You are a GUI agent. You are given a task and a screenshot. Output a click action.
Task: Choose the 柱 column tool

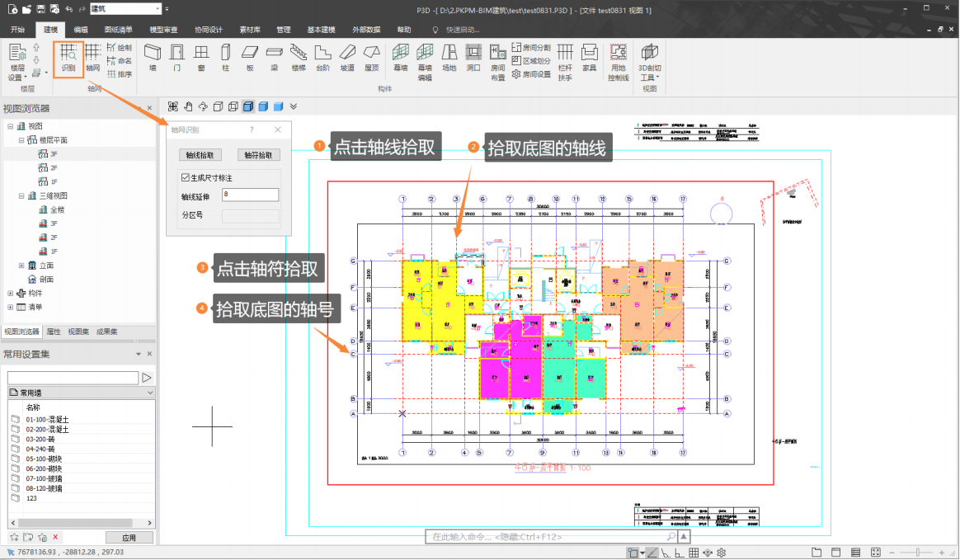pyautogui.click(x=225, y=57)
